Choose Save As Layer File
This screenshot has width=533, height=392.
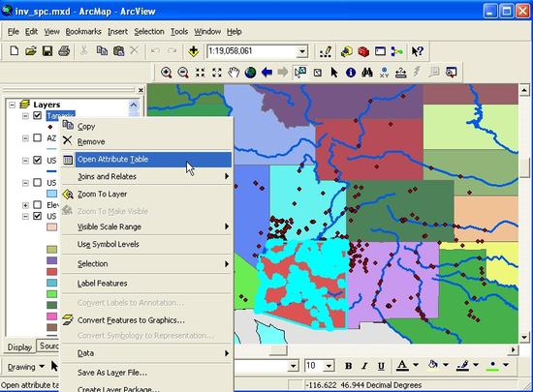coord(147,373)
